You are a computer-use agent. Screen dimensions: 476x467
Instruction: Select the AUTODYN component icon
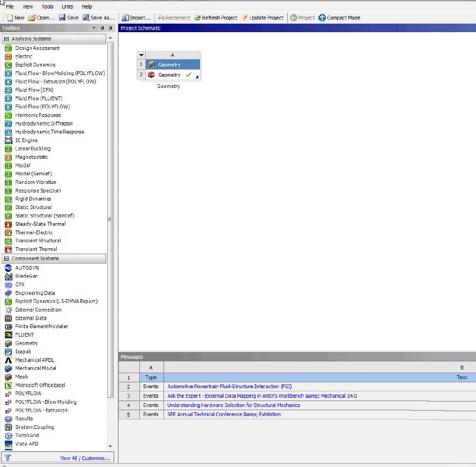tap(8, 268)
